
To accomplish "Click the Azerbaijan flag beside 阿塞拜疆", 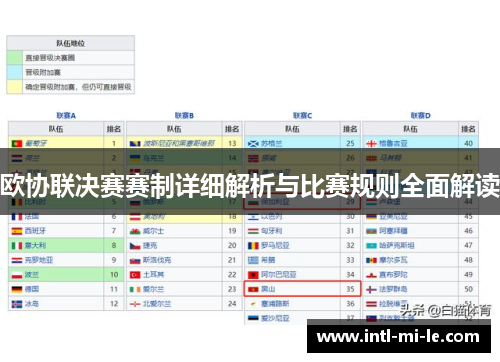I will click(371, 231).
